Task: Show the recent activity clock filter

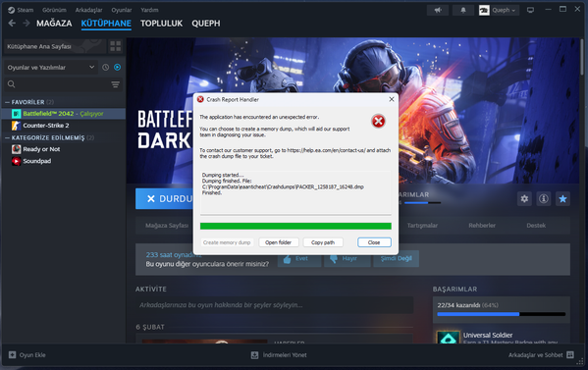Action: (106, 67)
